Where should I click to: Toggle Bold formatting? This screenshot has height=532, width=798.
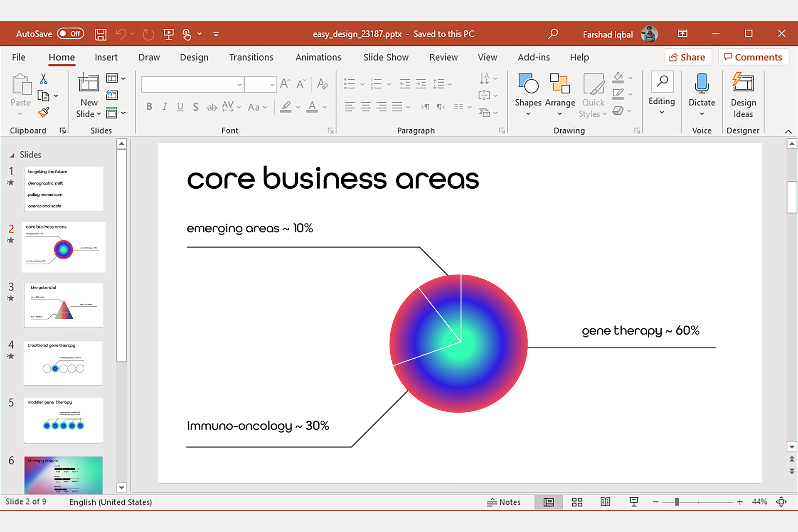tap(149, 107)
